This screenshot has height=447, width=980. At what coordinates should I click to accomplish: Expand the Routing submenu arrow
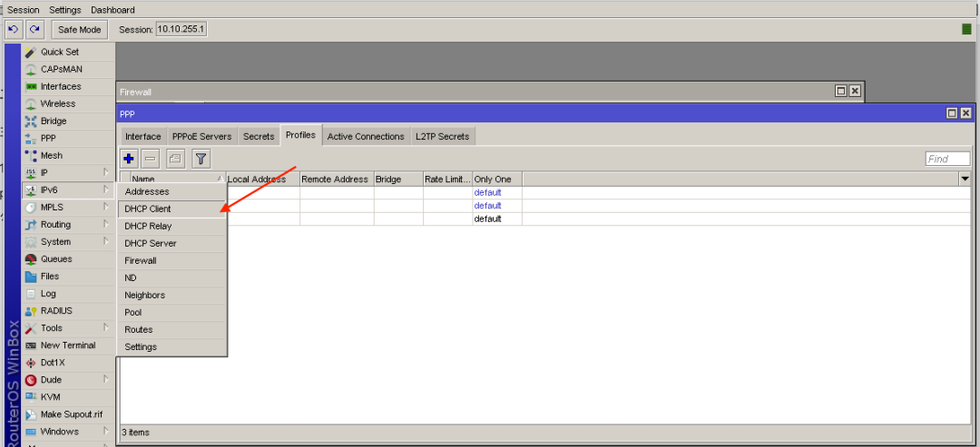tap(105, 224)
